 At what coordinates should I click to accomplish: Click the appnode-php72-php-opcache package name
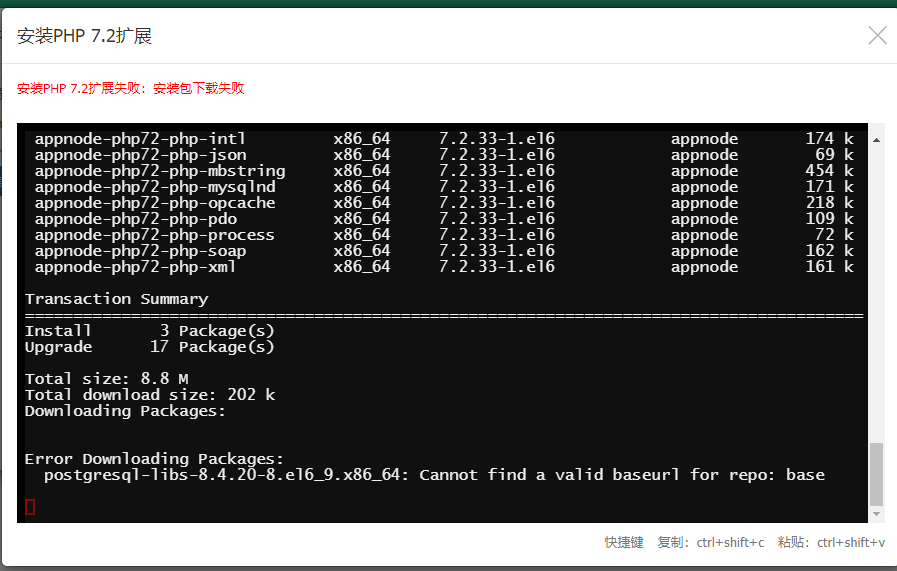pyautogui.click(x=155, y=203)
